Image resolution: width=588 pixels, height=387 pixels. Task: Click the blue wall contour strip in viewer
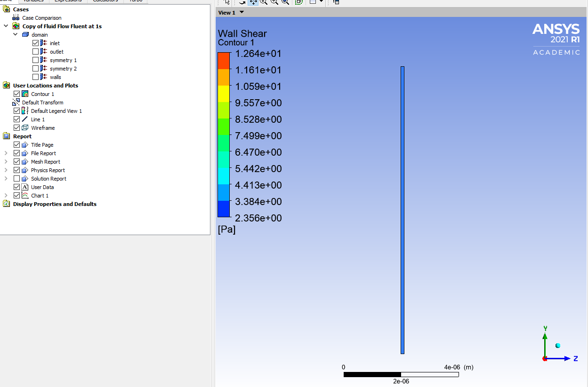403,210
